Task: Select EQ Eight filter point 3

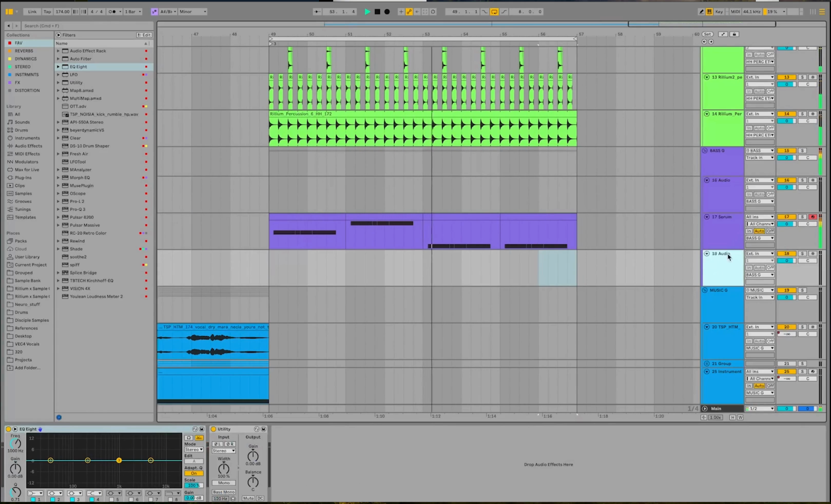Action: [x=119, y=461]
